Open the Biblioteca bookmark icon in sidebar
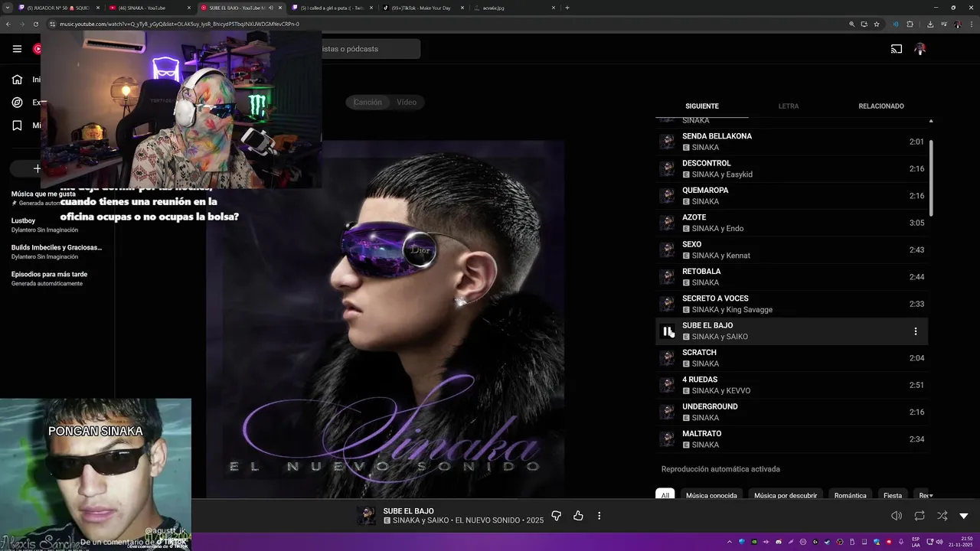The height and width of the screenshot is (551, 980). pyautogui.click(x=17, y=126)
